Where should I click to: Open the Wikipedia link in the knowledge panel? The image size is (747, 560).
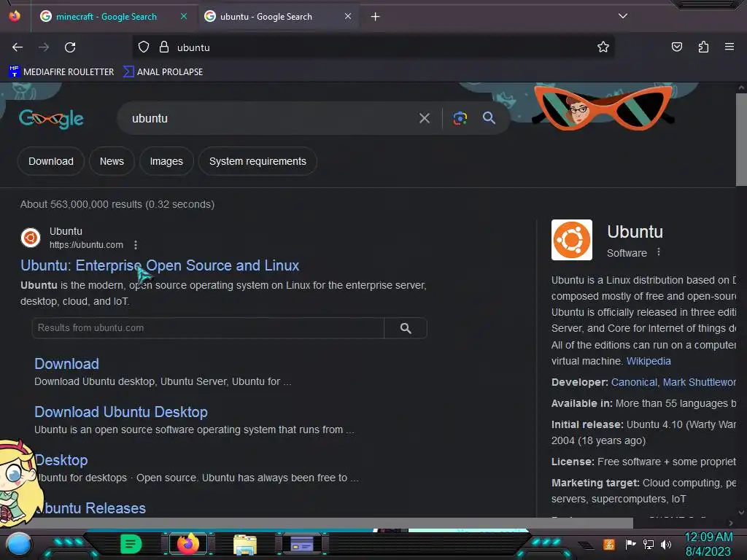tap(649, 361)
